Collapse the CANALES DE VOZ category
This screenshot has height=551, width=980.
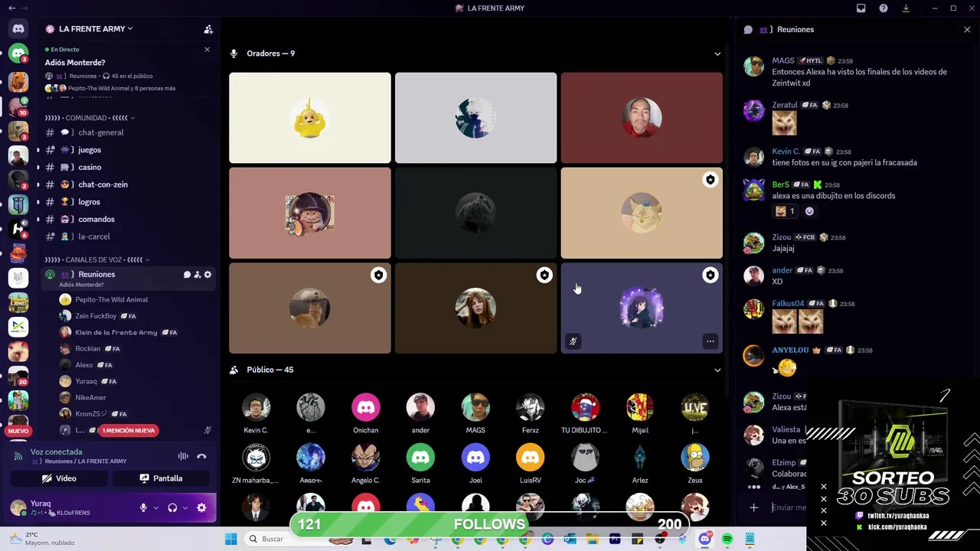[x=97, y=259]
